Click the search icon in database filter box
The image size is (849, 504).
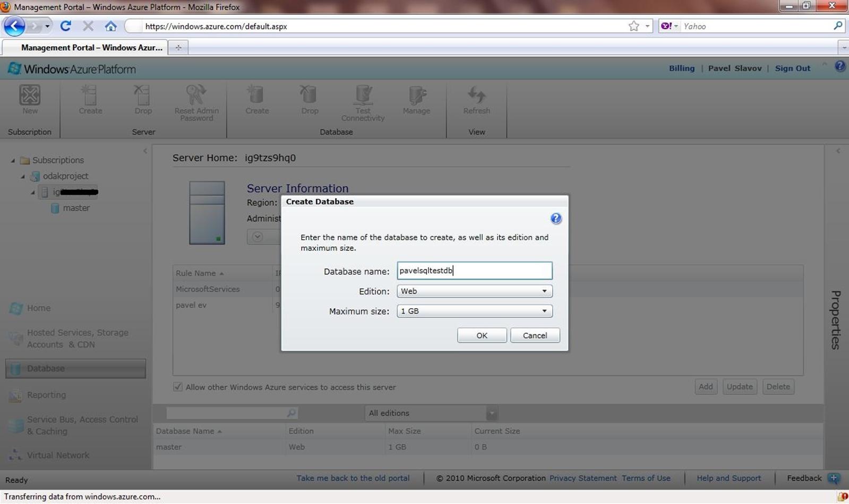point(291,413)
